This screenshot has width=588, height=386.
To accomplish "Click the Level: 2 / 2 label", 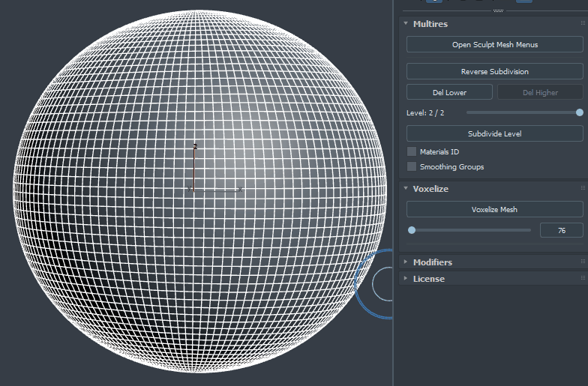I will pyautogui.click(x=425, y=112).
